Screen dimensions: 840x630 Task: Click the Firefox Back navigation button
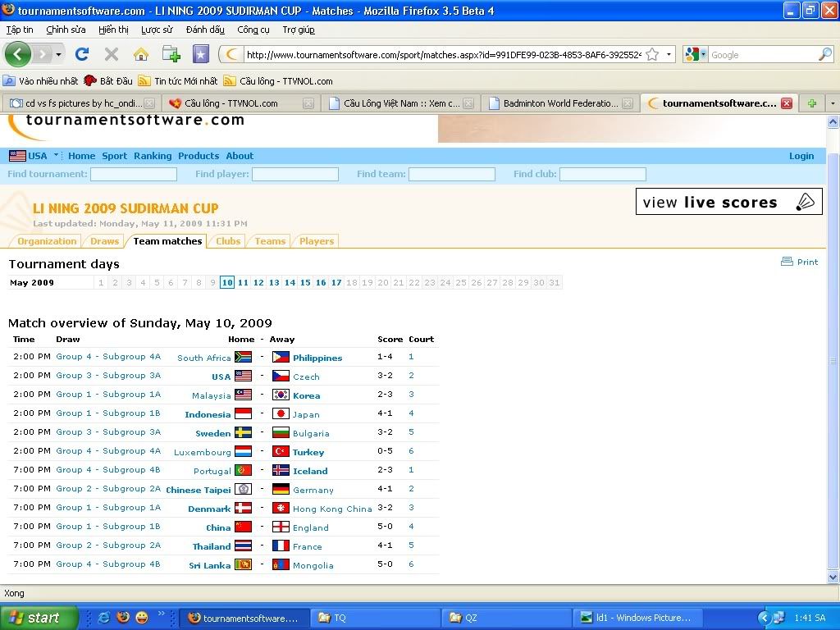18,54
